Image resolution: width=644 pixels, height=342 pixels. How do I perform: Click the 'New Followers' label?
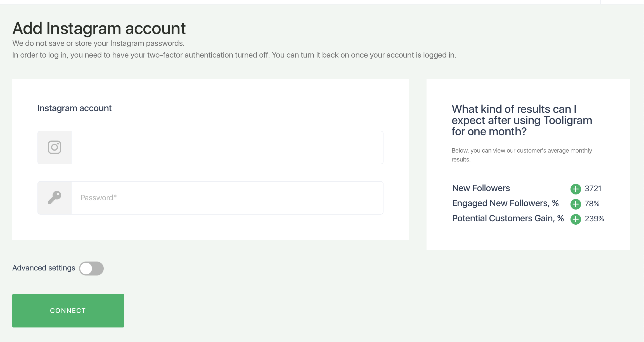click(481, 188)
